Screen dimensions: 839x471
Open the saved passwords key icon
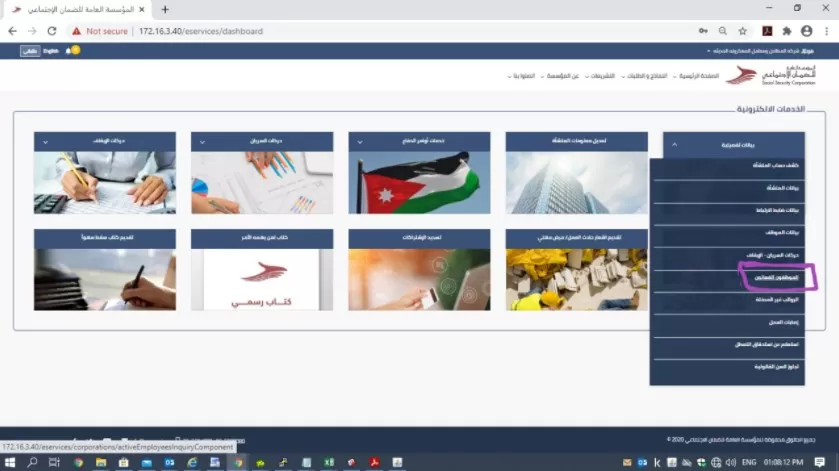pos(703,31)
